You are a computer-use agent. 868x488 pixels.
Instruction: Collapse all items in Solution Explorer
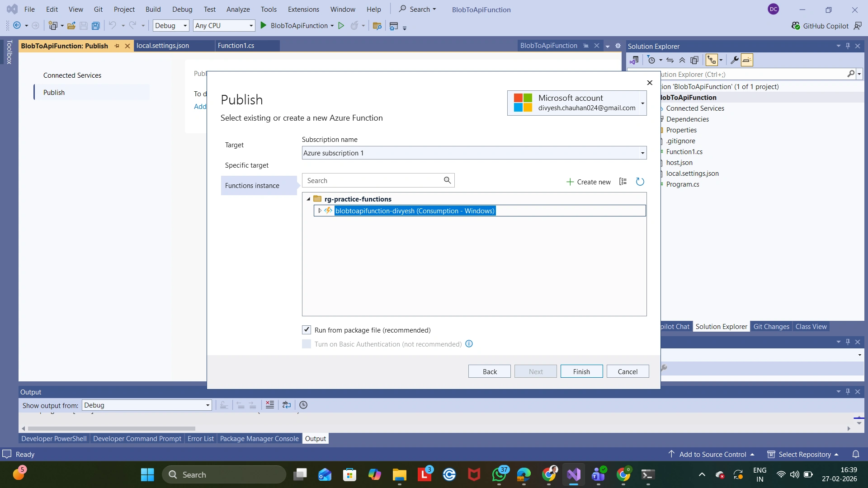coord(682,60)
